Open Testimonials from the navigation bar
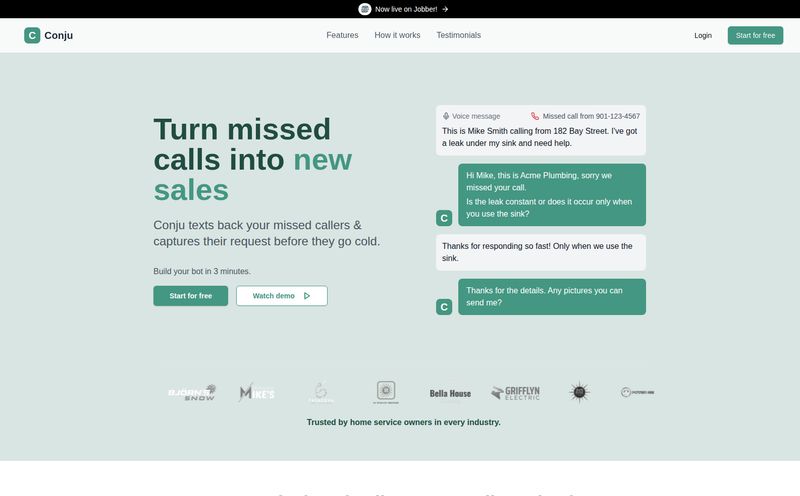The width and height of the screenshot is (800, 496). click(459, 35)
